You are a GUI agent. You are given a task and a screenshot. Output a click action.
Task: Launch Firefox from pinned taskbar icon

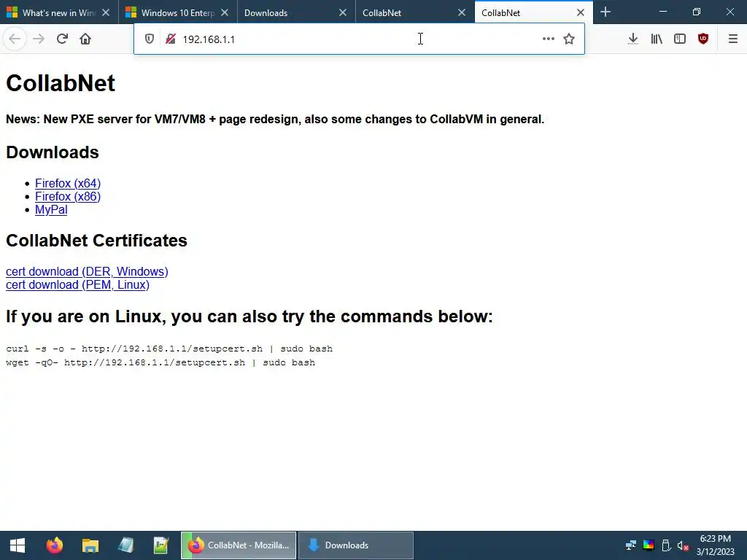click(54, 545)
